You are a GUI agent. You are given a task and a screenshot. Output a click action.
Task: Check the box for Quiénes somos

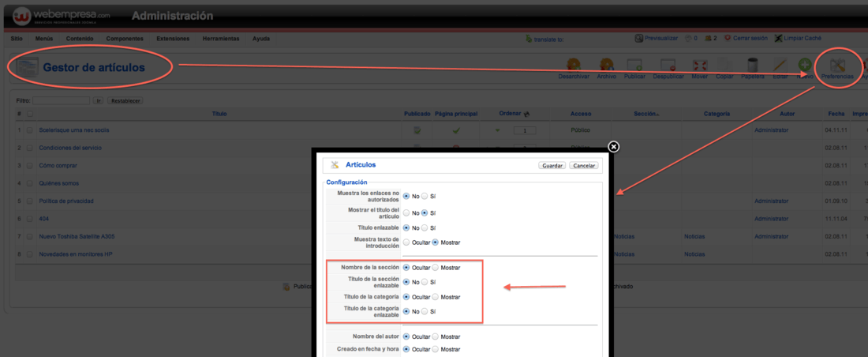pos(30,183)
